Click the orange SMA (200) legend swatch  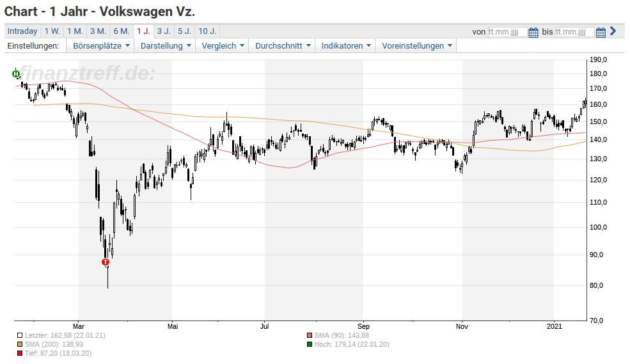tap(20, 344)
